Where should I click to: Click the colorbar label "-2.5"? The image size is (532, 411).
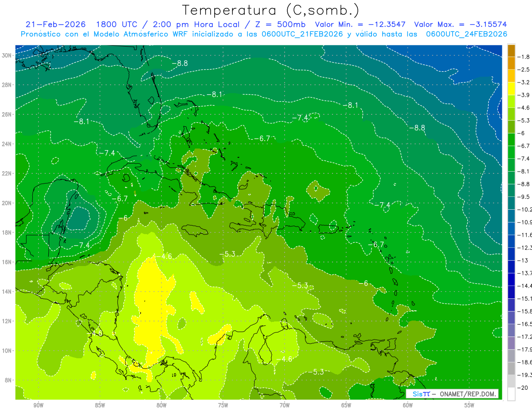pos(524,70)
